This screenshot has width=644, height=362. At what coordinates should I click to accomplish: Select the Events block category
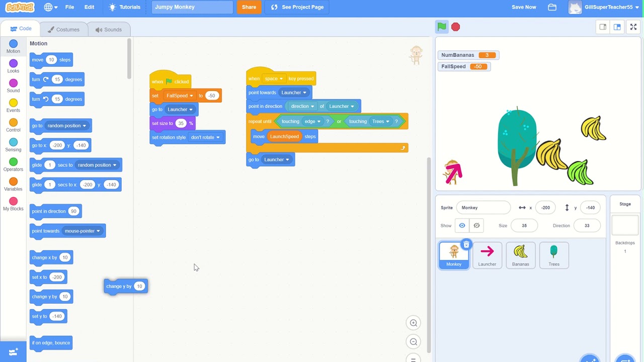point(13,106)
